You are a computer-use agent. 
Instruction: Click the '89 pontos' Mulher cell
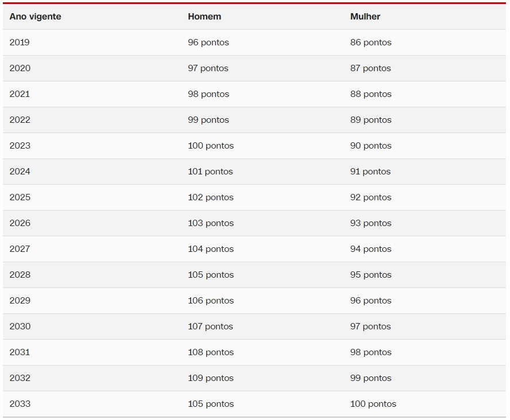(x=371, y=120)
